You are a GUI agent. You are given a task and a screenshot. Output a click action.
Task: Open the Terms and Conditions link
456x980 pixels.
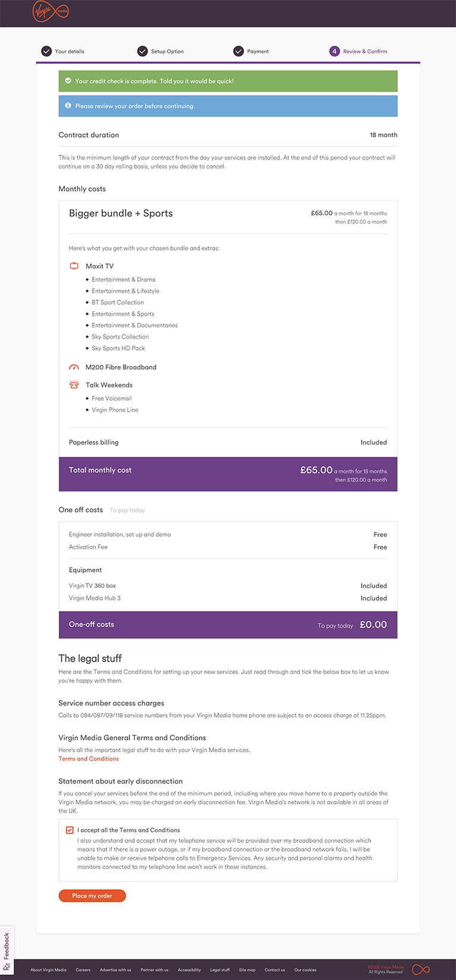pos(88,759)
